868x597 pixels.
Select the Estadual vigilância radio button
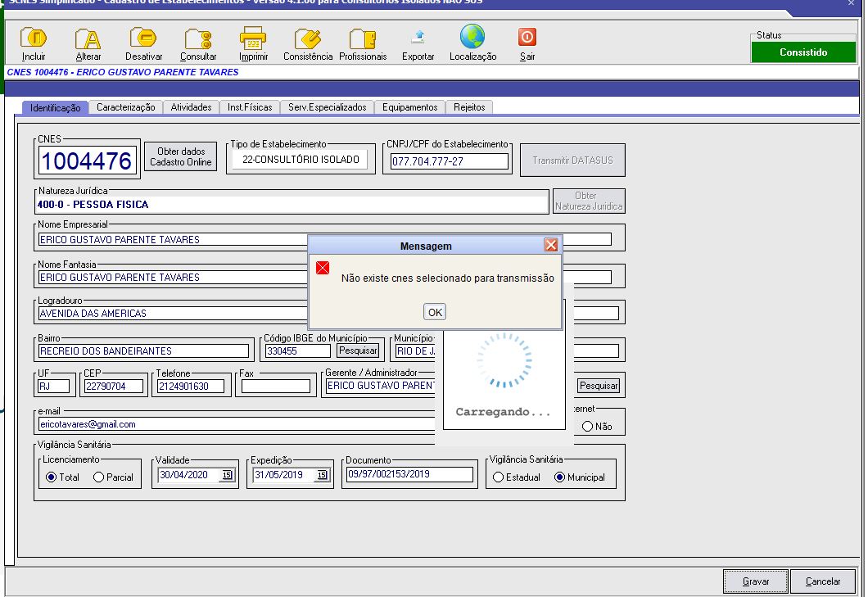[x=498, y=477]
